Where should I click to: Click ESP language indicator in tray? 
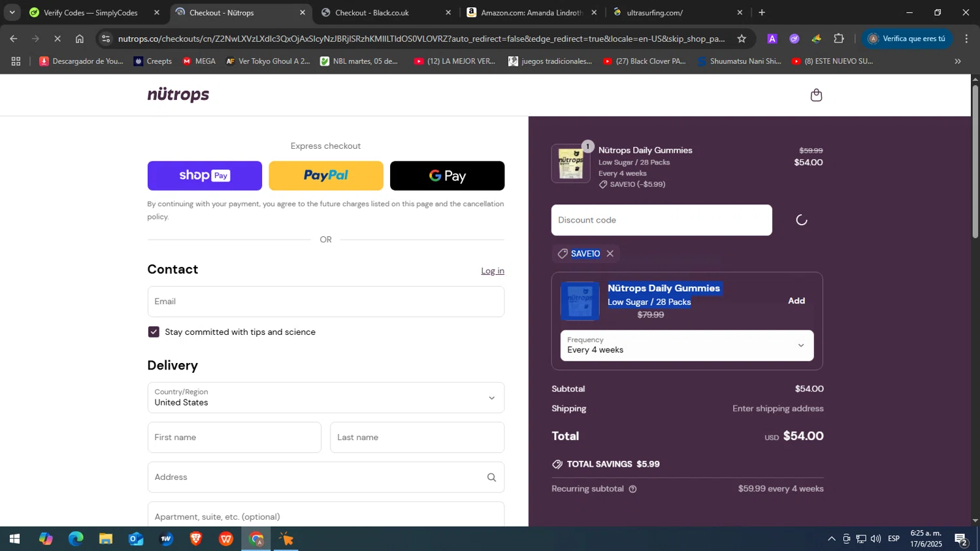[894, 539]
